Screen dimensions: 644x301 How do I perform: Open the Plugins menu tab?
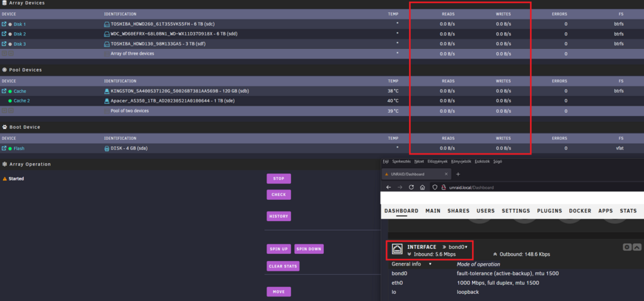[549, 211]
